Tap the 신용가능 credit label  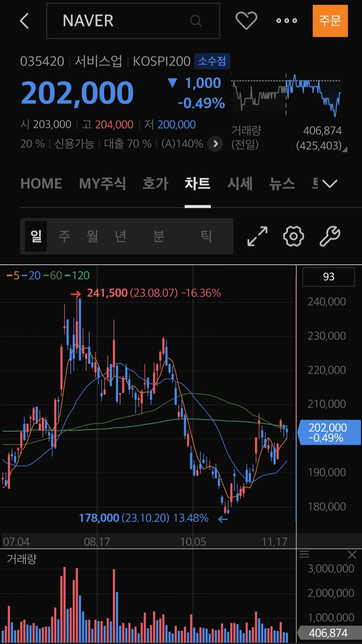coord(74,144)
